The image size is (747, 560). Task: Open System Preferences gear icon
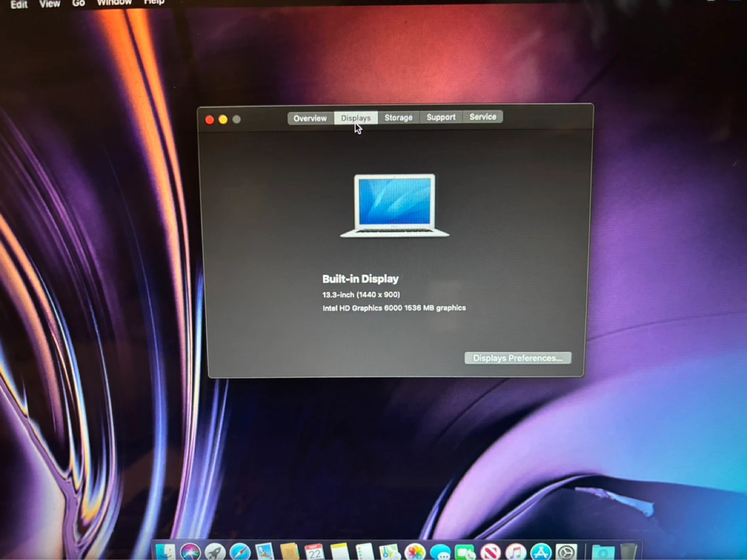pyautogui.click(x=566, y=552)
